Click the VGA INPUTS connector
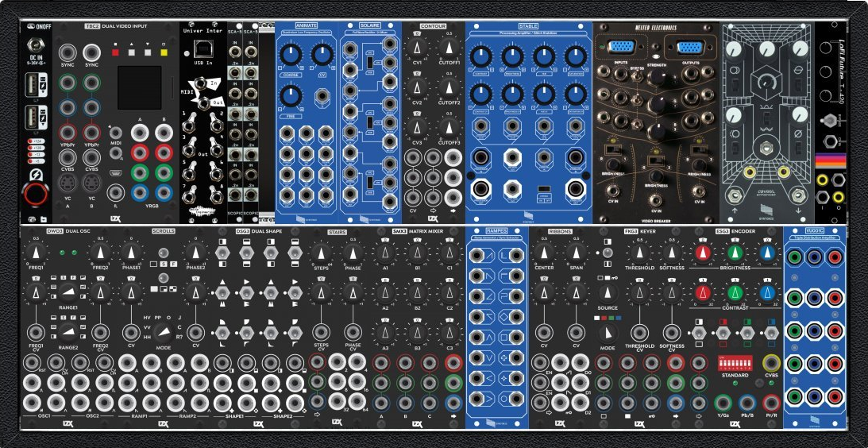The image size is (868, 448). tap(619, 48)
